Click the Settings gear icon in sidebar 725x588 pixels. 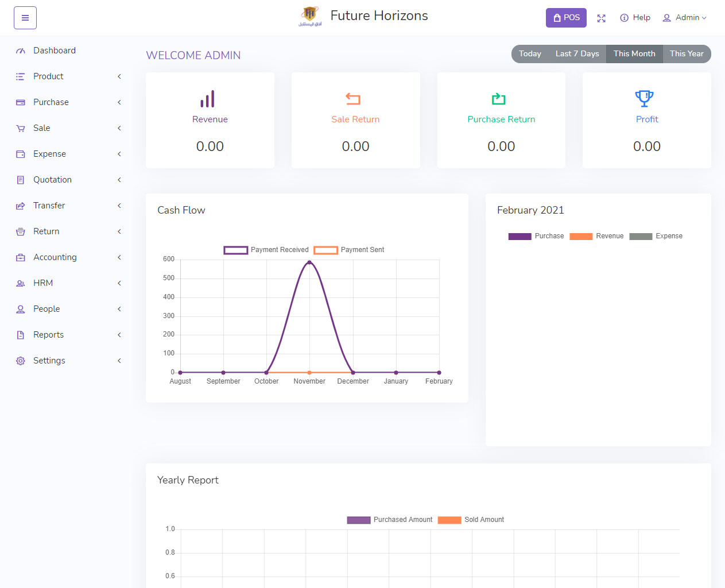tap(21, 361)
